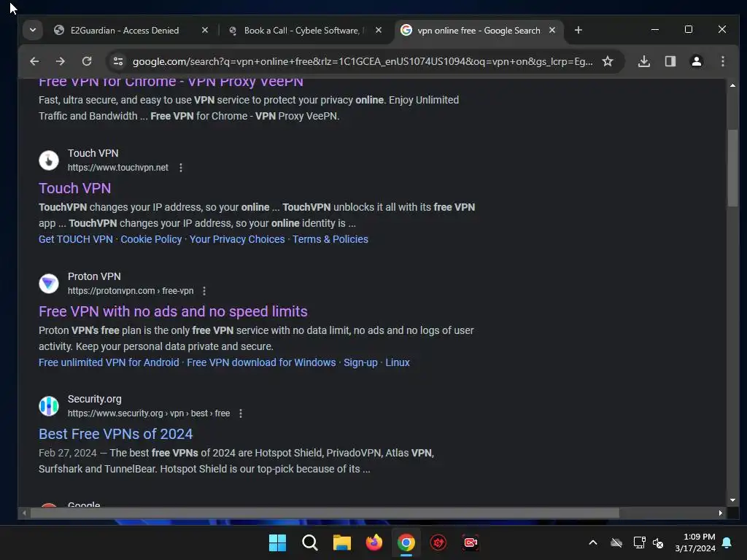The image size is (747, 560).
Task: Open File Explorer from taskbar
Action: pyautogui.click(x=341, y=542)
